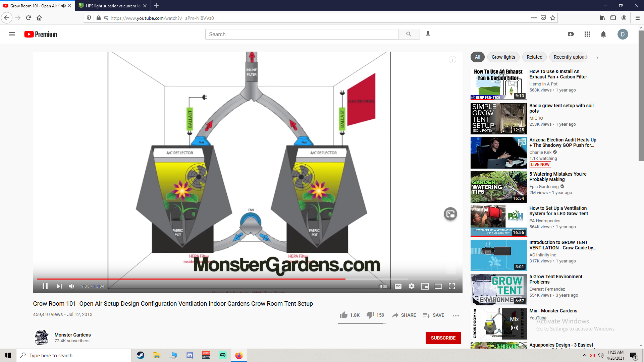Viewport: 644px width, 362px height.
Task: Mute the video player volume
Action: [72, 286]
